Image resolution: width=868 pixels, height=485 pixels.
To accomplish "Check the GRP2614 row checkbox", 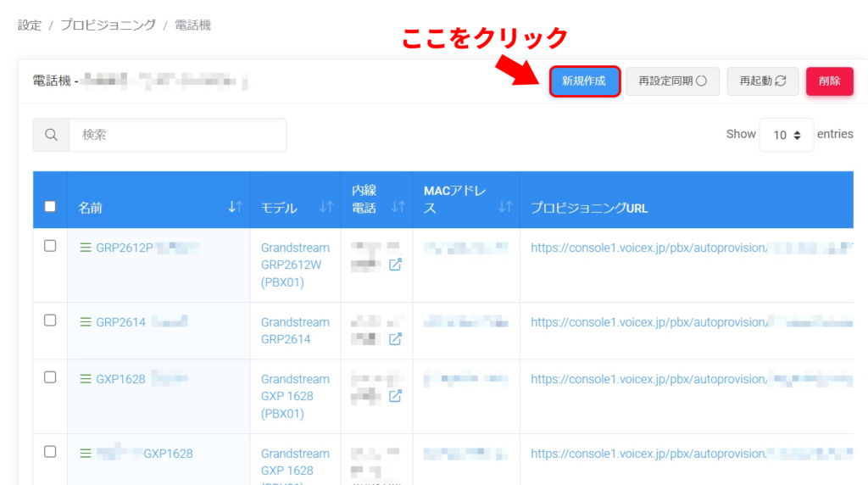I will point(50,321).
